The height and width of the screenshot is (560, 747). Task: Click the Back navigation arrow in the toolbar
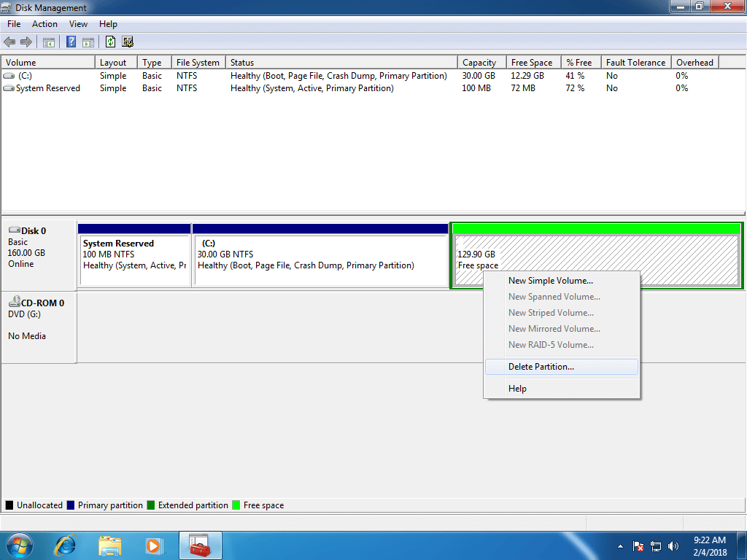(x=9, y=42)
